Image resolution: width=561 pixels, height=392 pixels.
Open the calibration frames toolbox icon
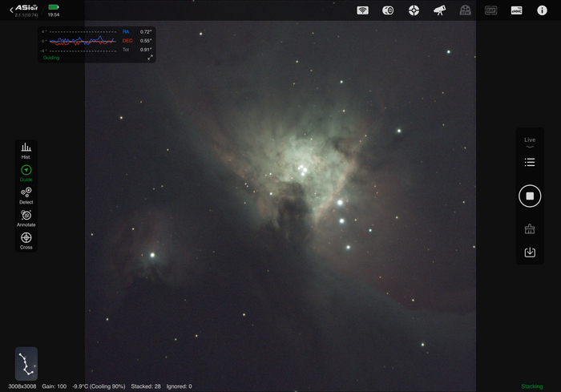click(530, 228)
